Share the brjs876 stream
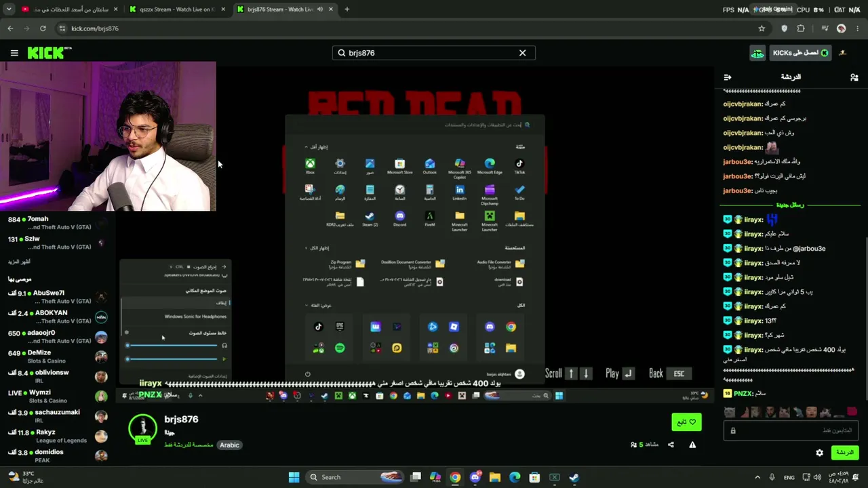Image resolution: width=868 pixels, height=488 pixels. 671,445
